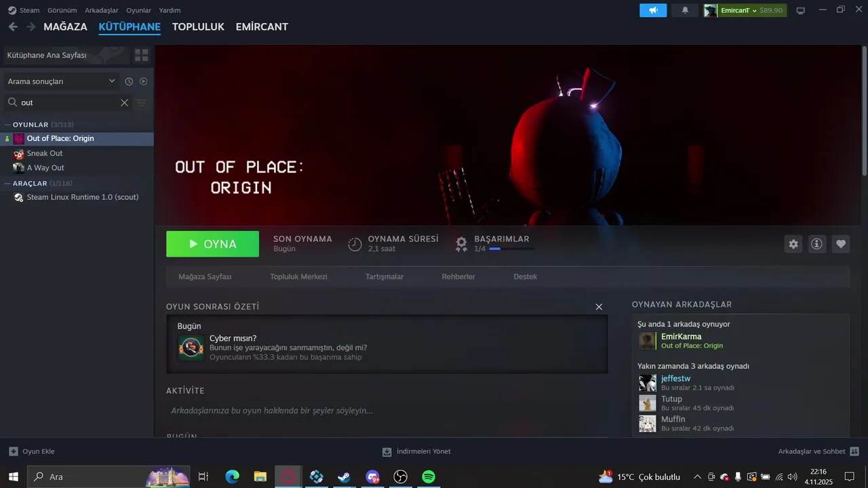Sort by recent activity clock icon
Image resolution: width=868 pixels, height=488 pixels.
[129, 81]
